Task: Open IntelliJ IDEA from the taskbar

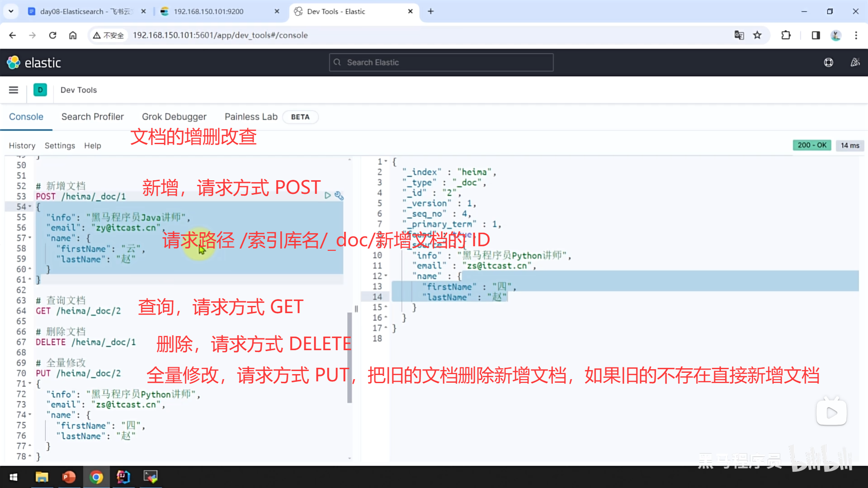Action: 123,477
